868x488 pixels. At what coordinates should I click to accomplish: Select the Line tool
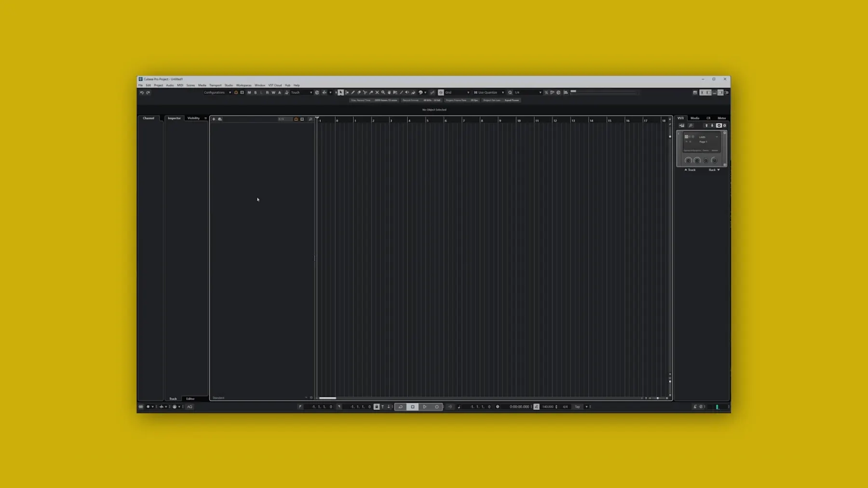pos(401,92)
